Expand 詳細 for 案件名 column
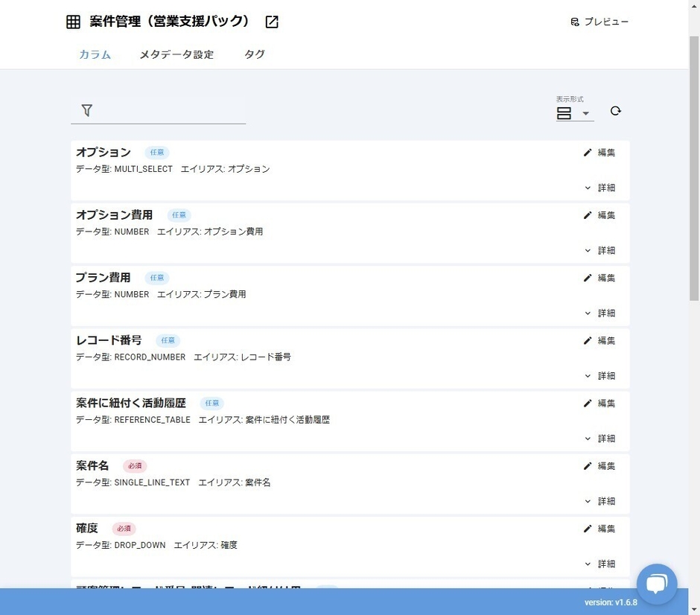 click(600, 501)
